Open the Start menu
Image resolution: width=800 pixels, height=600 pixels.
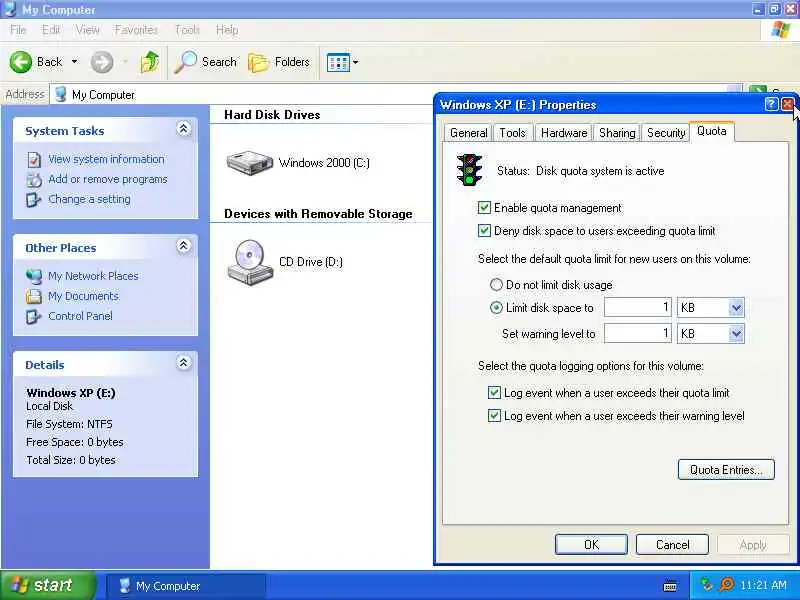coord(48,585)
